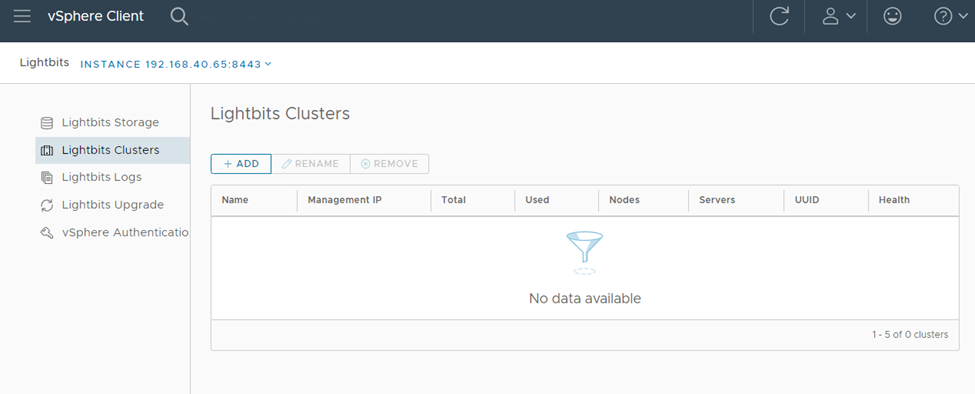975x394 pixels.
Task: Click the Lightbits Storage database icon
Action: pos(47,123)
